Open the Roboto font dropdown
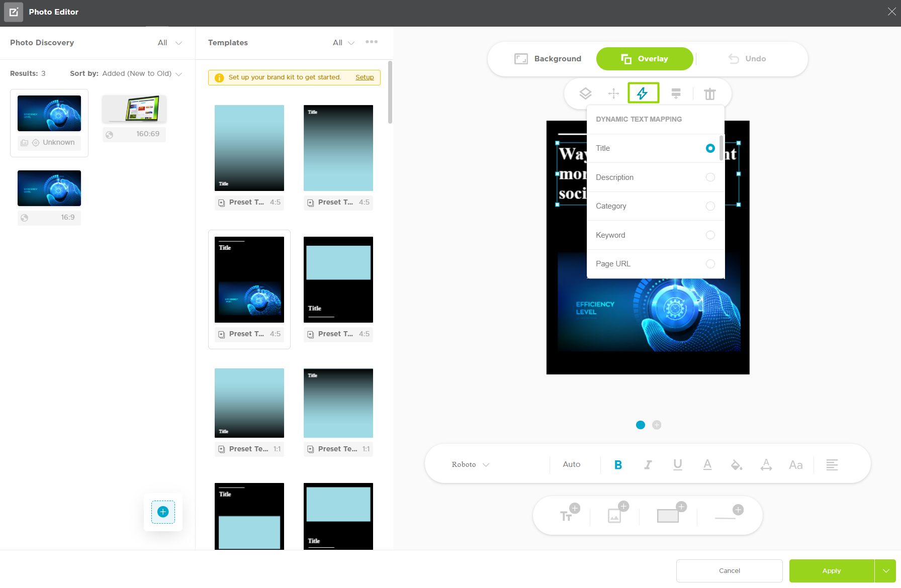The image size is (901, 588). 470,465
